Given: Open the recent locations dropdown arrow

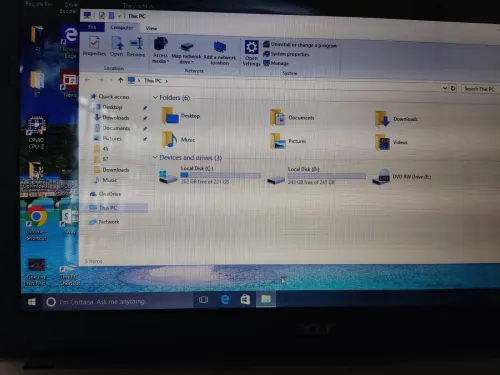Looking at the screenshot, I should point(111,80).
